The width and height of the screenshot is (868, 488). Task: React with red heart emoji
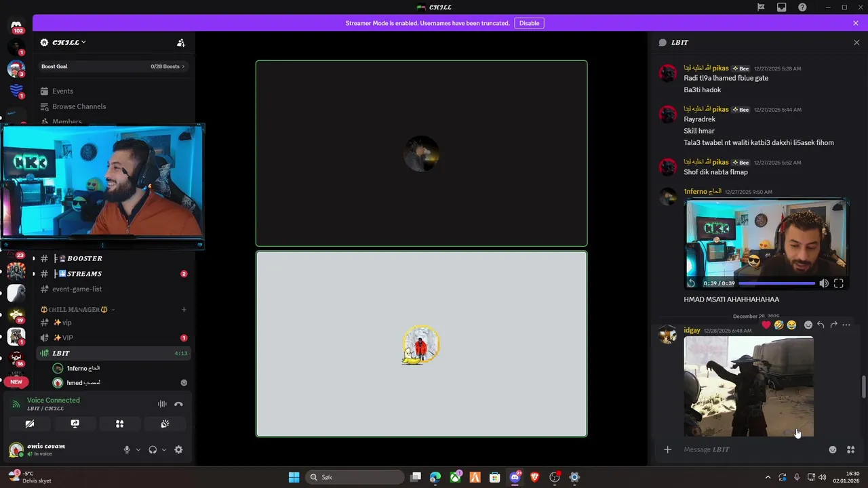click(766, 325)
